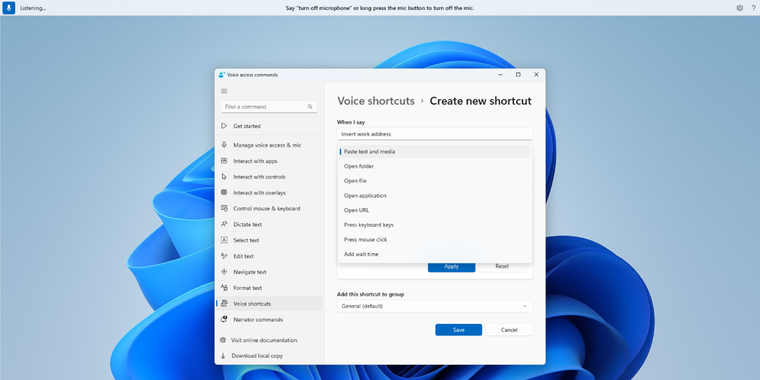Click the Voice access commands app icon
Screen dimensions: 760x380
[x=222, y=75]
